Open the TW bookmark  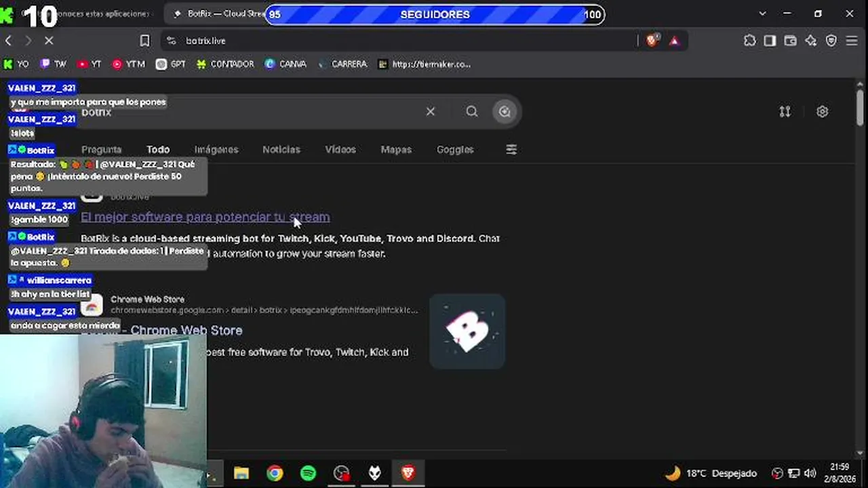click(x=54, y=64)
